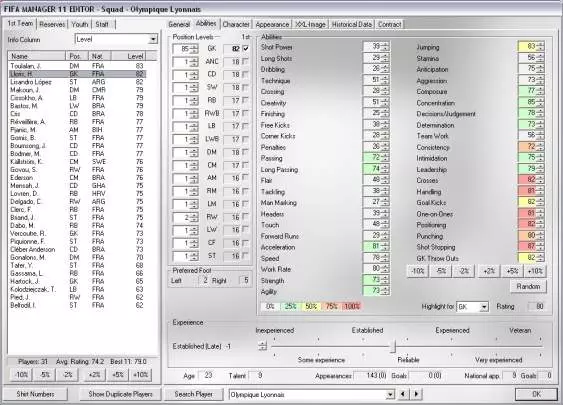This screenshot has height=405, width=563.
Task: Click the Strength value spinner
Action: click(x=385, y=280)
